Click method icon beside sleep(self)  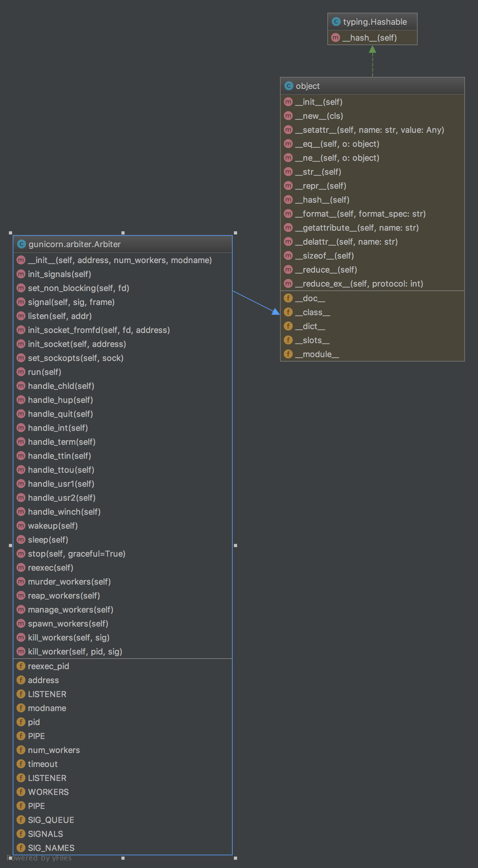[x=21, y=539]
